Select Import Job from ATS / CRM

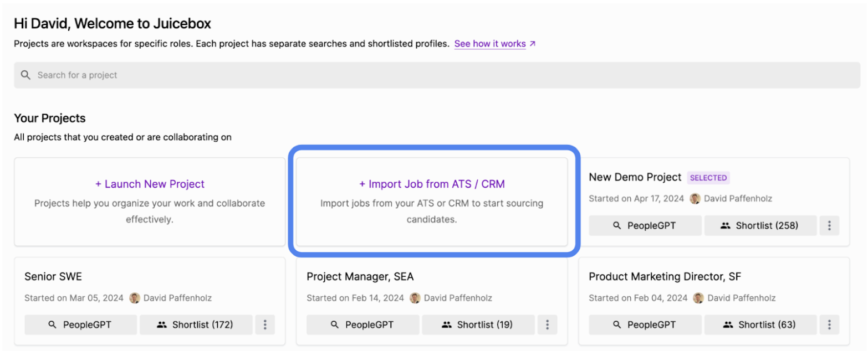point(432,202)
